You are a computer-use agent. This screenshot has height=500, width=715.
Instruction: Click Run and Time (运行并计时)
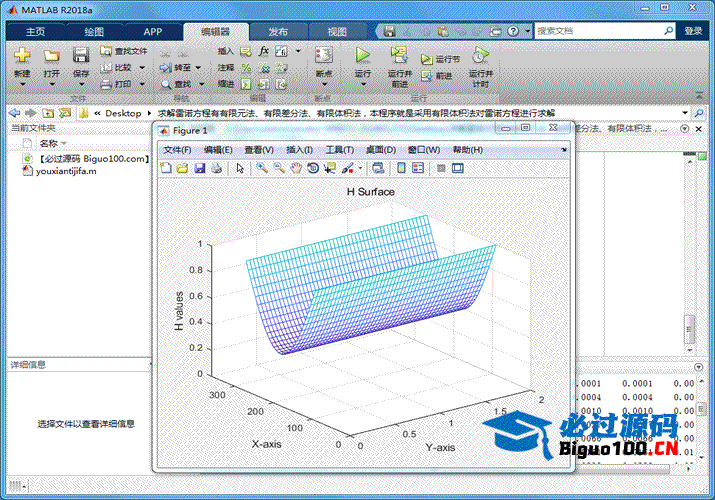(481, 67)
